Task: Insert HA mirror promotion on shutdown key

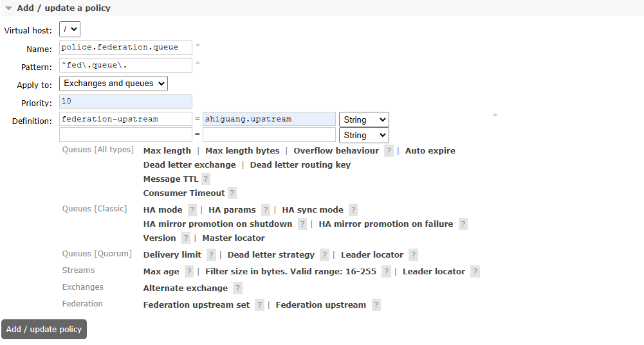Action: tap(217, 224)
